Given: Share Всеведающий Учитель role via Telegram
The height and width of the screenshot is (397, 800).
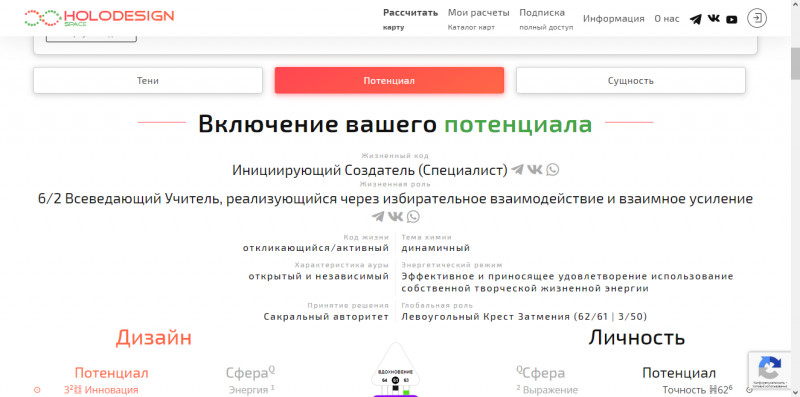Looking at the screenshot, I should click(x=378, y=216).
